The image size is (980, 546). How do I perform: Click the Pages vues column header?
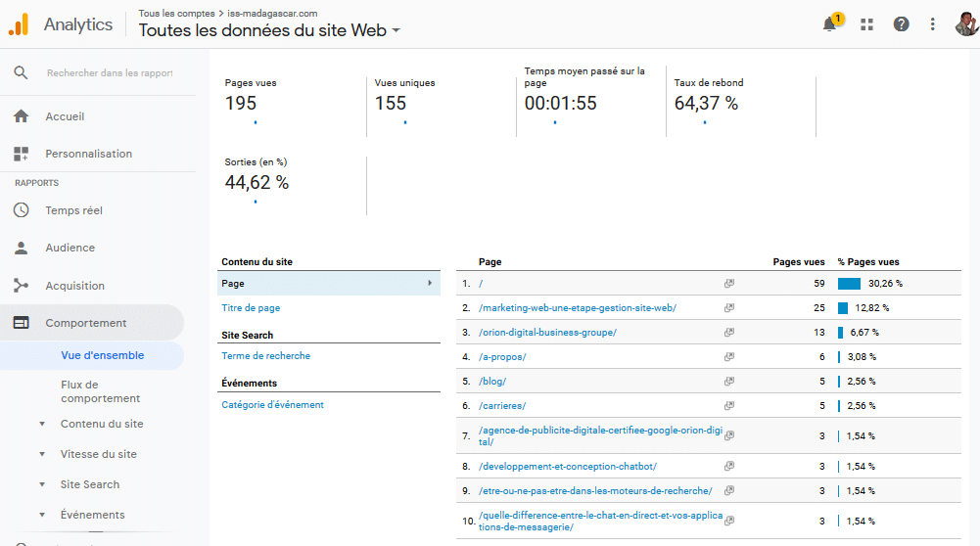(798, 262)
